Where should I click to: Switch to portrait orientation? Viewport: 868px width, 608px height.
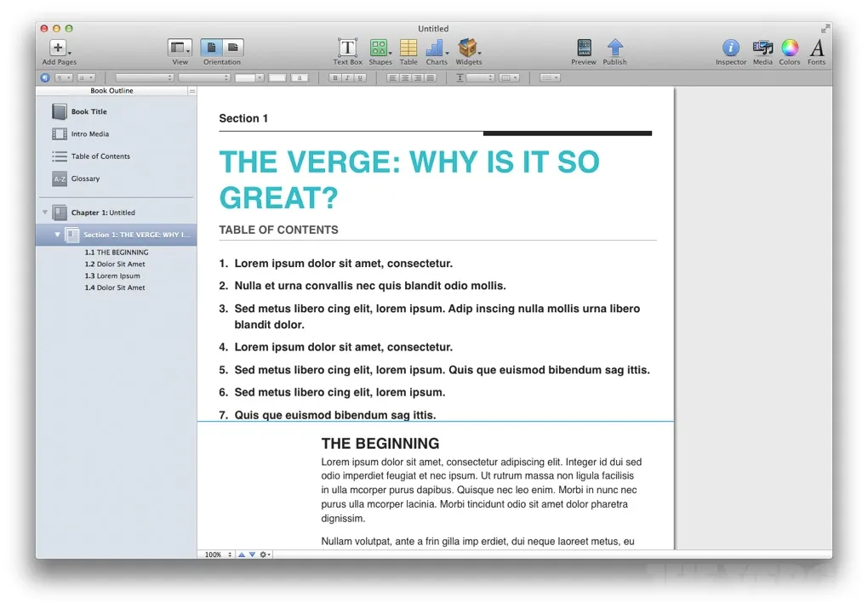click(x=211, y=48)
